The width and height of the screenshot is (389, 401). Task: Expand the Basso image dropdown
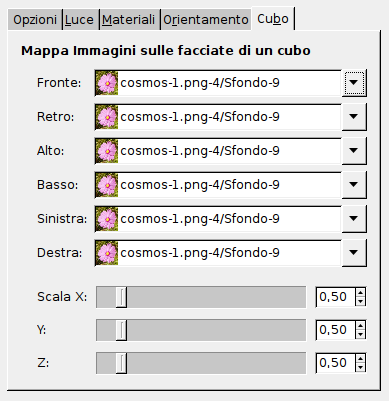click(354, 185)
